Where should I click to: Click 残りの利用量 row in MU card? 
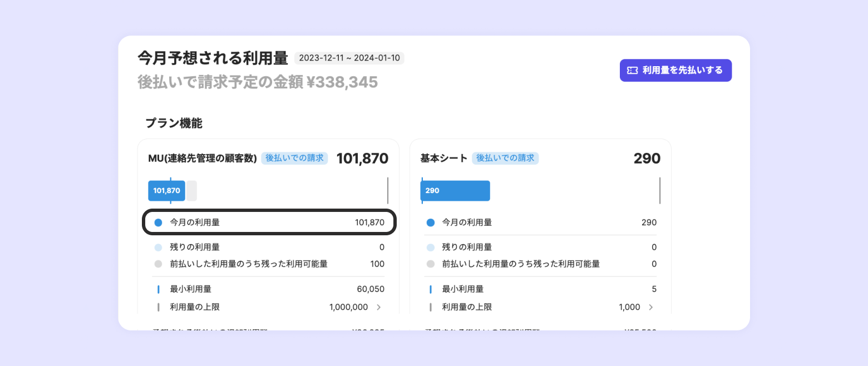268,247
